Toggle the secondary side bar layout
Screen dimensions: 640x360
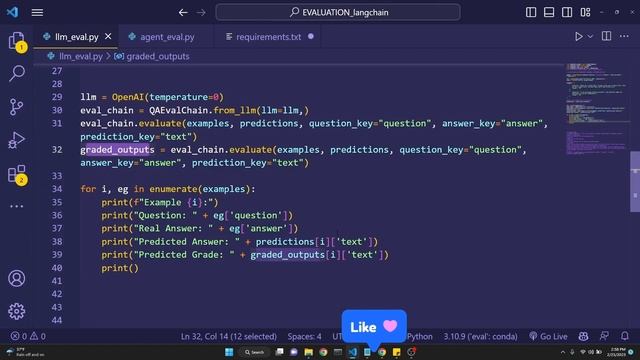pyautogui.click(x=567, y=12)
